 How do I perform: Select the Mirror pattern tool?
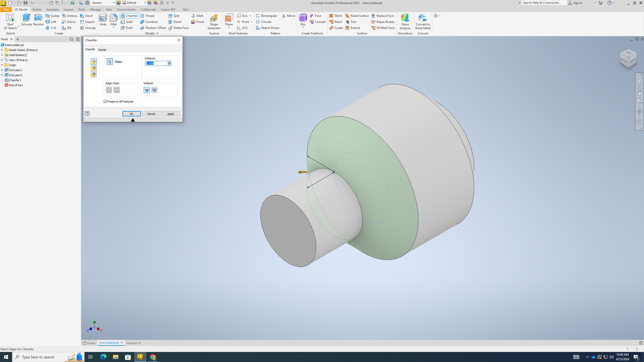pos(289,16)
